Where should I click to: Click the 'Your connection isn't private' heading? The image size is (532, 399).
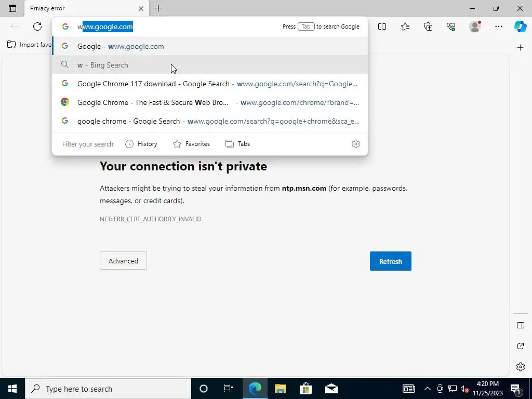click(x=183, y=166)
